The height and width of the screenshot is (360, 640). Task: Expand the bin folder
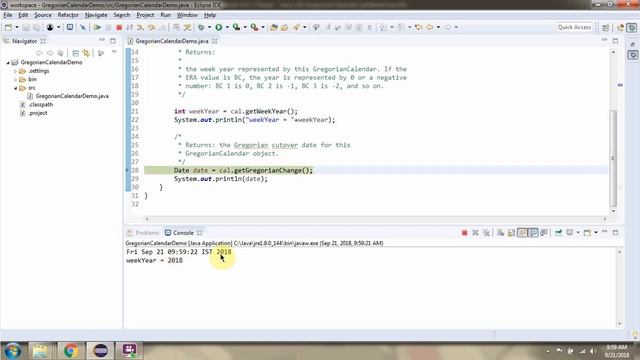(16, 80)
